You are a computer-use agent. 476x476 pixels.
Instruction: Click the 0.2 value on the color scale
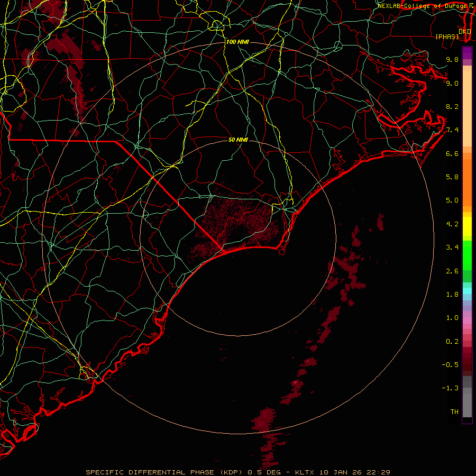click(x=452, y=342)
